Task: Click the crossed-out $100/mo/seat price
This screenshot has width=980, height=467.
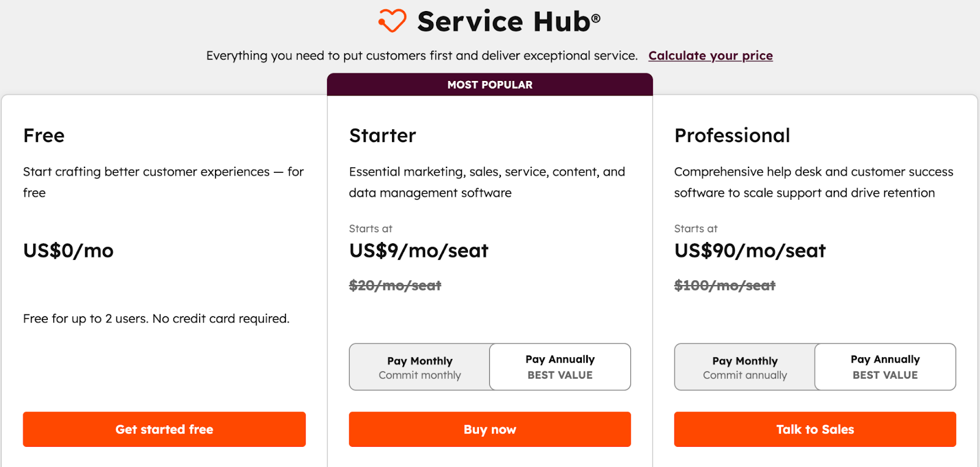Action: point(724,285)
